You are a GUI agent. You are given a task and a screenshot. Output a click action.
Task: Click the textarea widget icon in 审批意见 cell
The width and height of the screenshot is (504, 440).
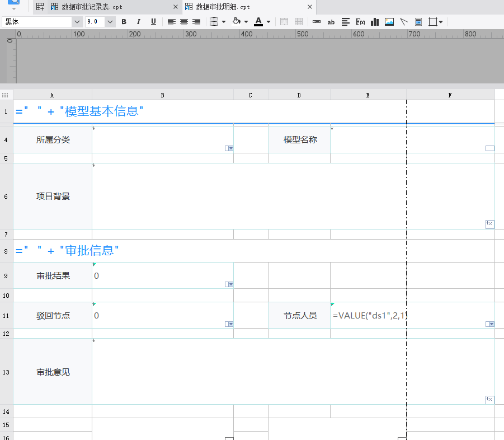(490, 400)
